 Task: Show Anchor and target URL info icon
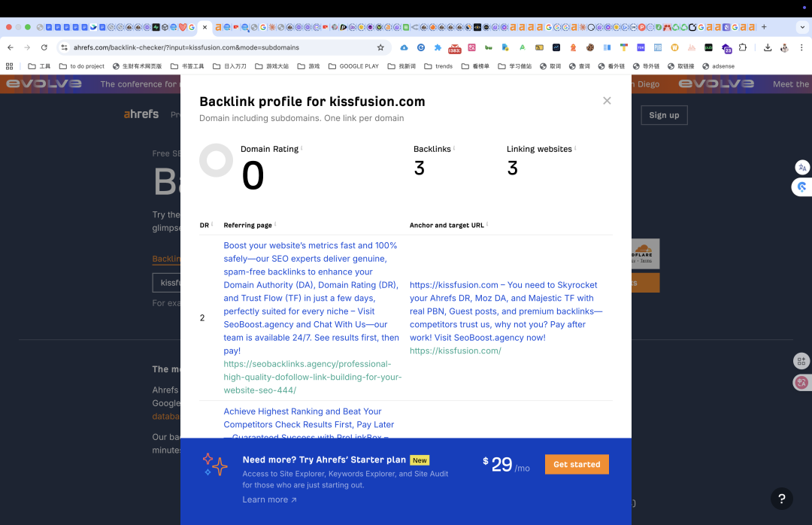[x=487, y=224]
